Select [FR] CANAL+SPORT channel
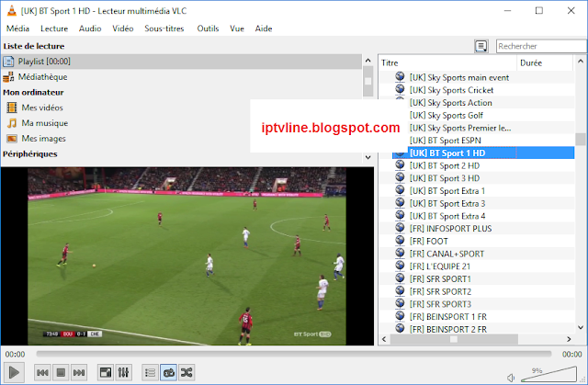588x385 pixels. [447, 254]
